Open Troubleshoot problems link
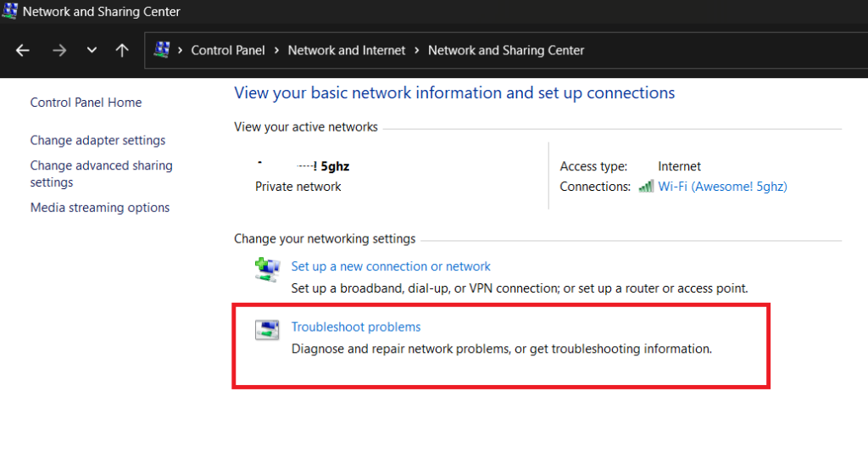 pyautogui.click(x=356, y=327)
